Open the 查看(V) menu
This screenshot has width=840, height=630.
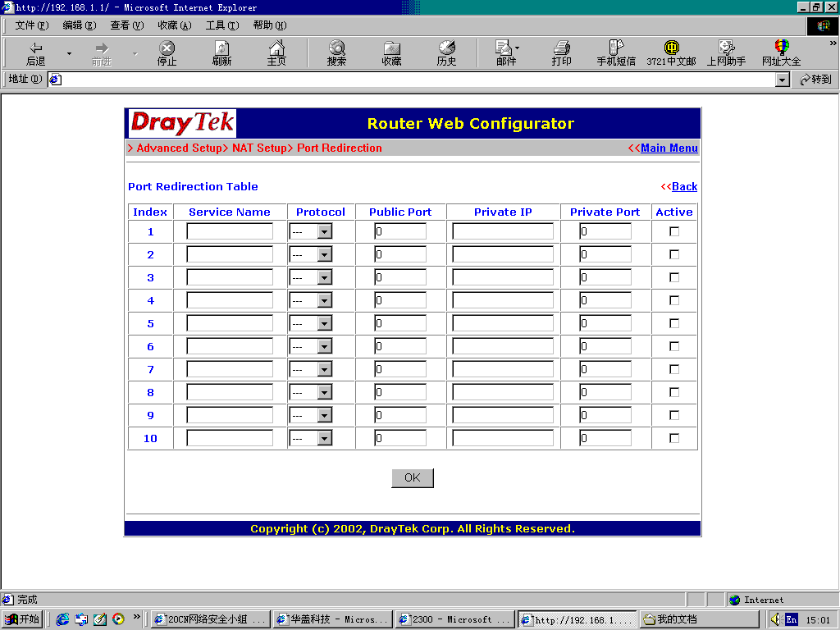tap(127, 25)
